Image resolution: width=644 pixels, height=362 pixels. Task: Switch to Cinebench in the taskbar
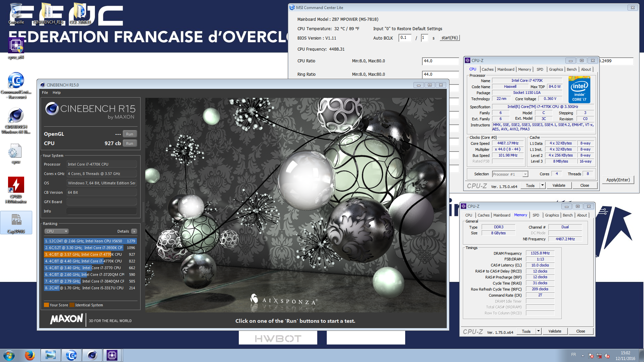[92, 355]
